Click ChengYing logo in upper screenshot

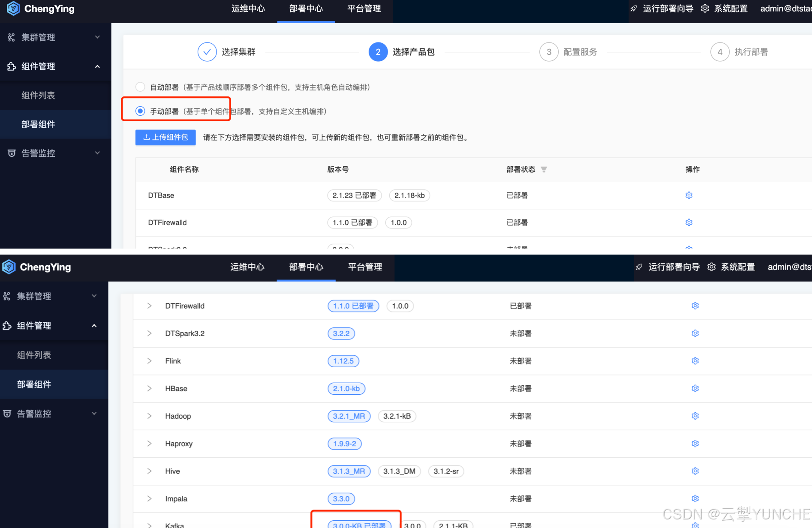[x=41, y=9]
